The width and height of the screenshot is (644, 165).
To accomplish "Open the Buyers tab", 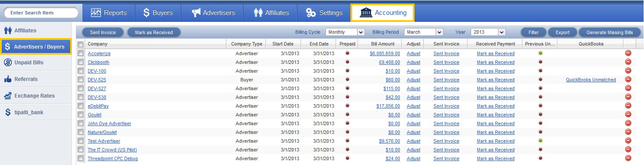I will (x=158, y=13).
